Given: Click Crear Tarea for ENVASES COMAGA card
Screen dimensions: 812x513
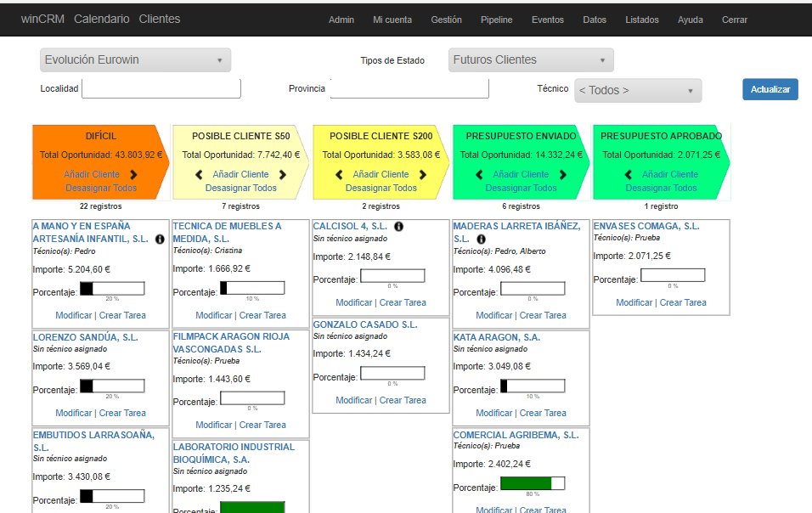Looking at the screenshot, I should (x=683, y=302).
